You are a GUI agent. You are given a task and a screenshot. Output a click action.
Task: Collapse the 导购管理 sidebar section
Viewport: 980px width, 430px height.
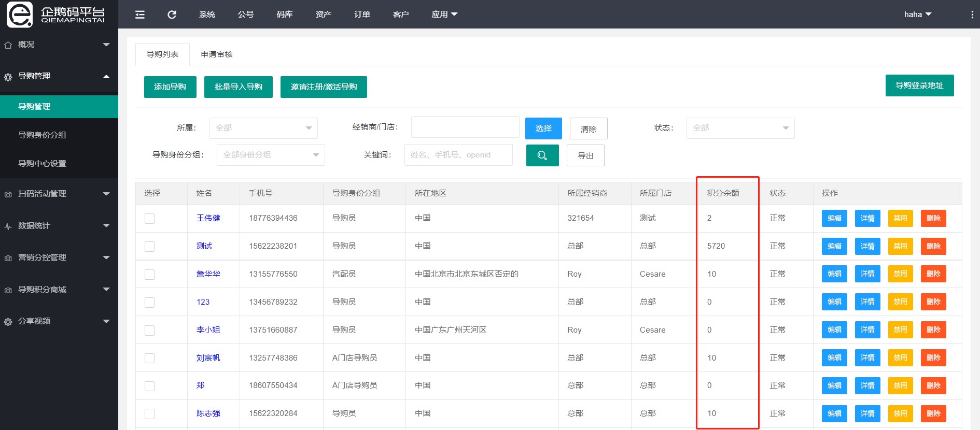click(x=106, y=76)
